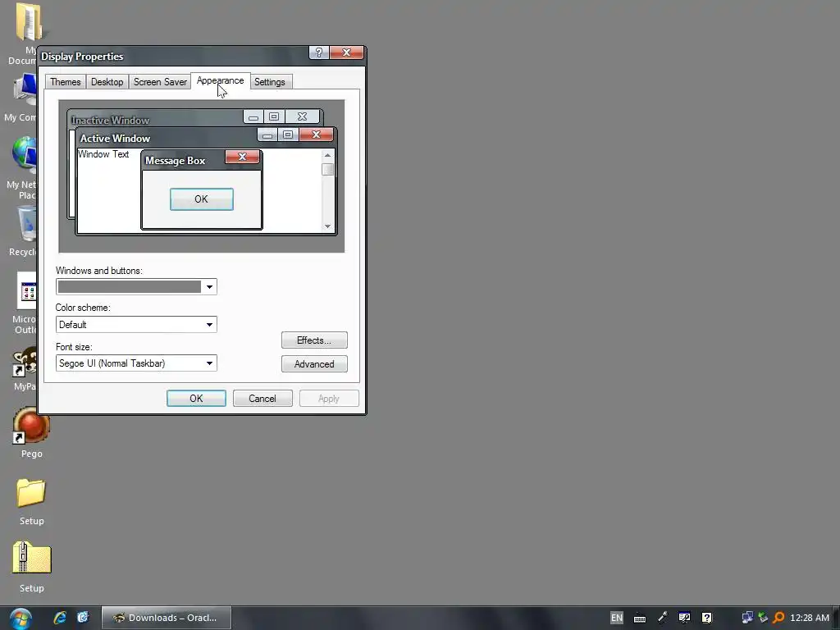
Task: Click preview Inactive Window close icon
Action: coord(302,116)
